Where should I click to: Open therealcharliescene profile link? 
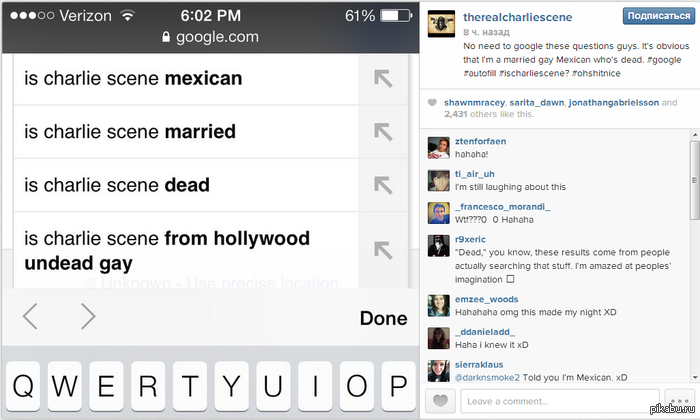[x=517, y=17]
